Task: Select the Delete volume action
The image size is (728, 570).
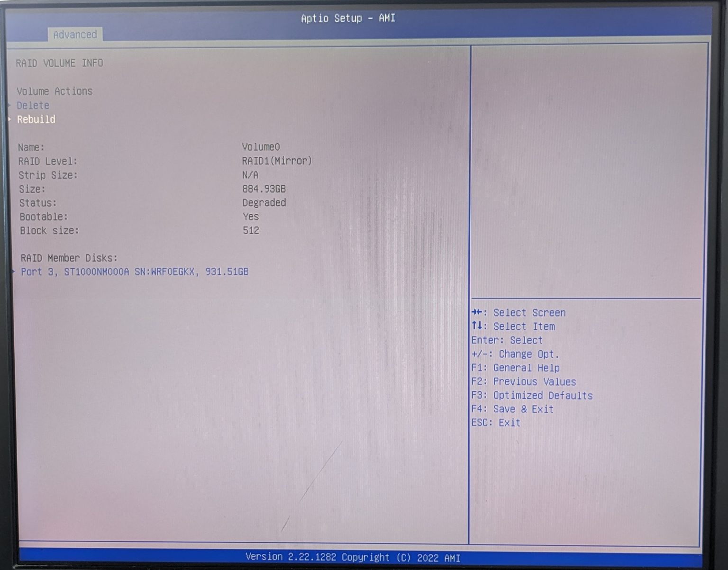Action: click(x=33, y=105)
